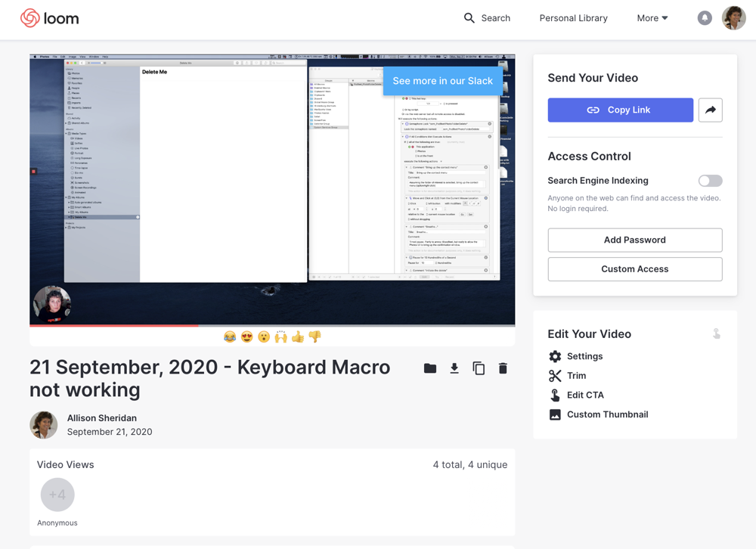Screen dimensions: 756x549
Task: Click the Add Password button
Action: 634,240
